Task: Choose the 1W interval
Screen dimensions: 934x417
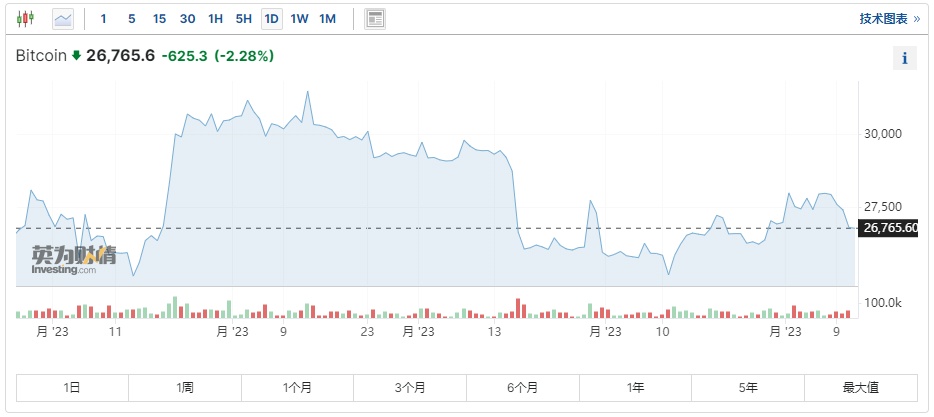Action: coord(299,19)
